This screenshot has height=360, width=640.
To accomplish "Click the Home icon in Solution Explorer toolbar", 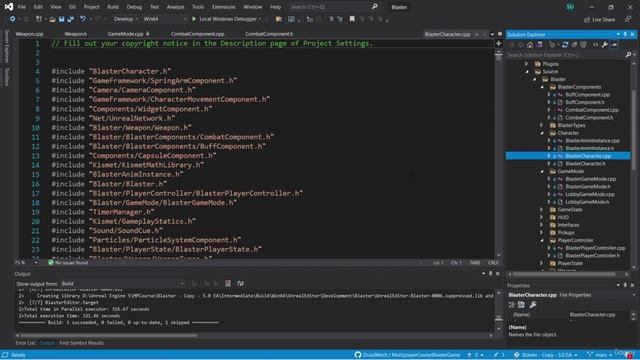I will click(530, 45).
